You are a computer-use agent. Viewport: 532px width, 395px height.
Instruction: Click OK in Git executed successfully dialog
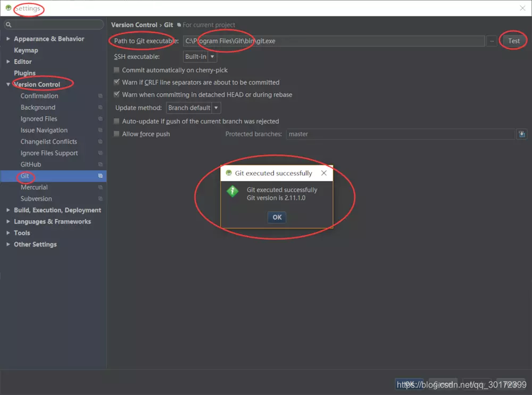pos(277,217)
